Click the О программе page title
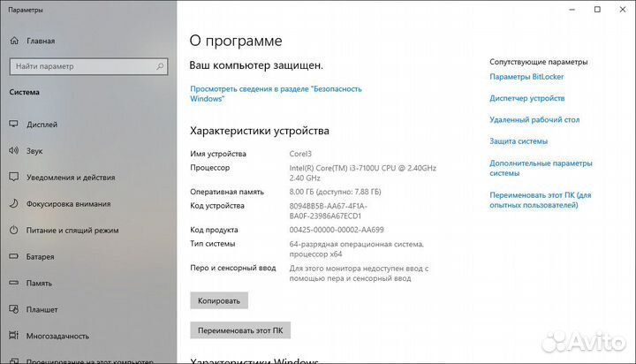The image size is (636, 364). coord(236,41)
